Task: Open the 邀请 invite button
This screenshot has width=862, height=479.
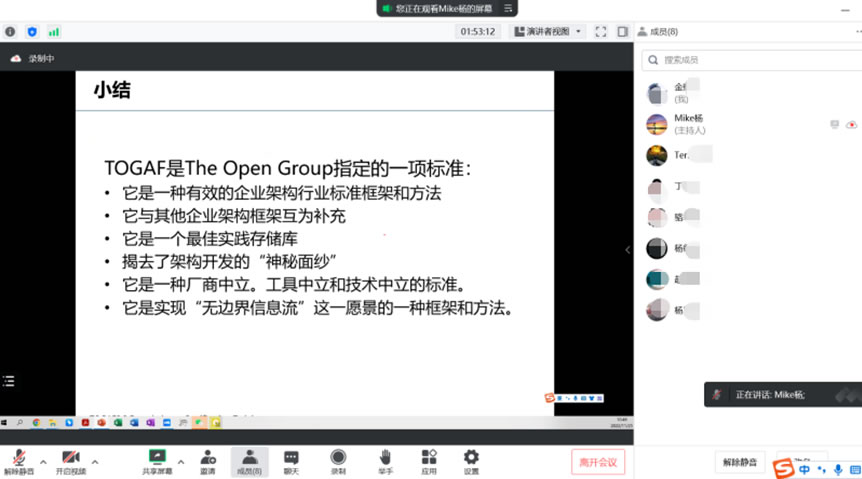Action: (208, 462)
